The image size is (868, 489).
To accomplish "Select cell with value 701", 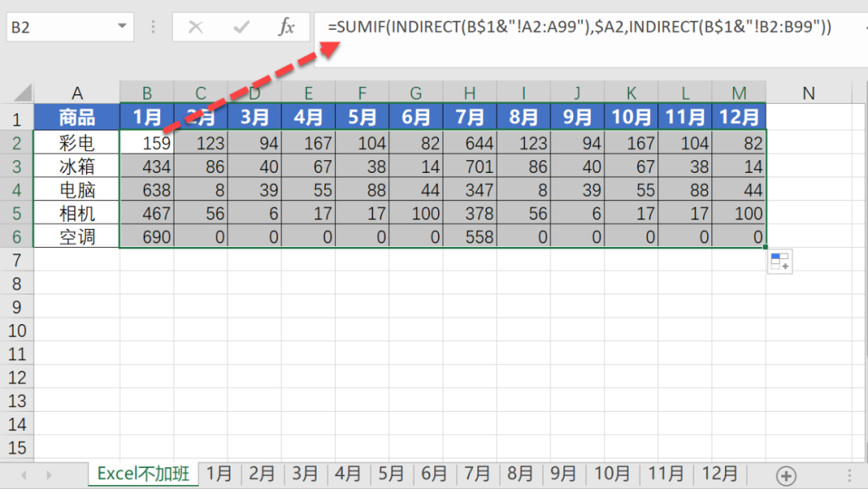I will [469, 166].
